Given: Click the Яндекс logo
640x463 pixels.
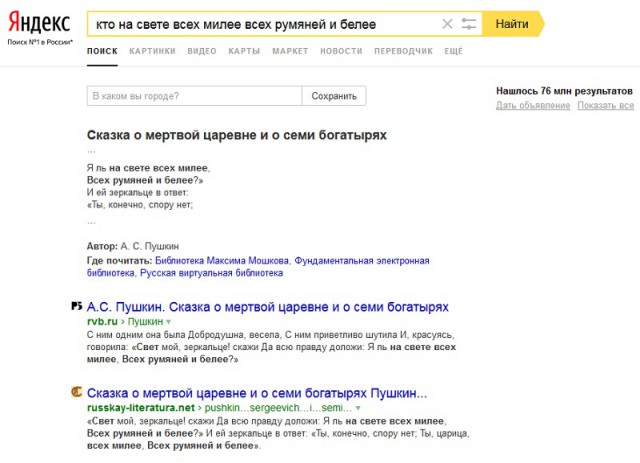Looking at the screenshot, I should pos(39,23).
